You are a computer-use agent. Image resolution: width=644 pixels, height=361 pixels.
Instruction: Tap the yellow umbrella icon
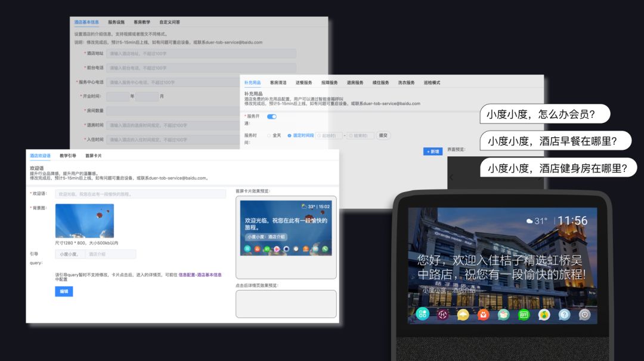coord(463,314)
